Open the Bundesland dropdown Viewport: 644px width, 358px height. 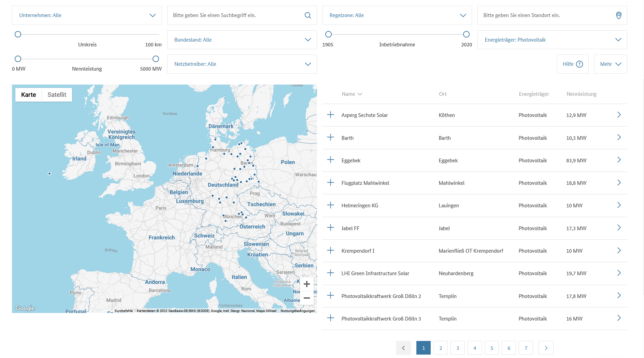point(242,40)
